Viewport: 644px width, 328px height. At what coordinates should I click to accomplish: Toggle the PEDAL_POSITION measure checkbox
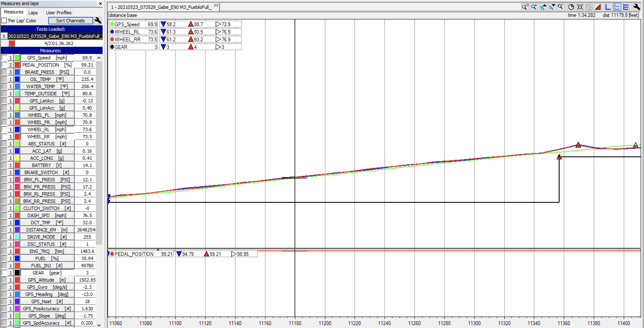(4, 65)
